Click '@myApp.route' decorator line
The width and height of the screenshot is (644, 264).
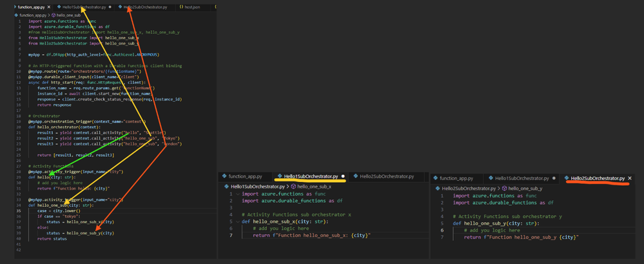[84, 71]
